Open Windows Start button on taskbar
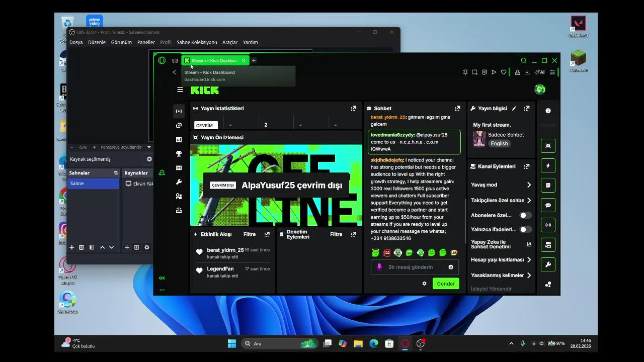Viewport: 644px width, 362px height. 232,343
